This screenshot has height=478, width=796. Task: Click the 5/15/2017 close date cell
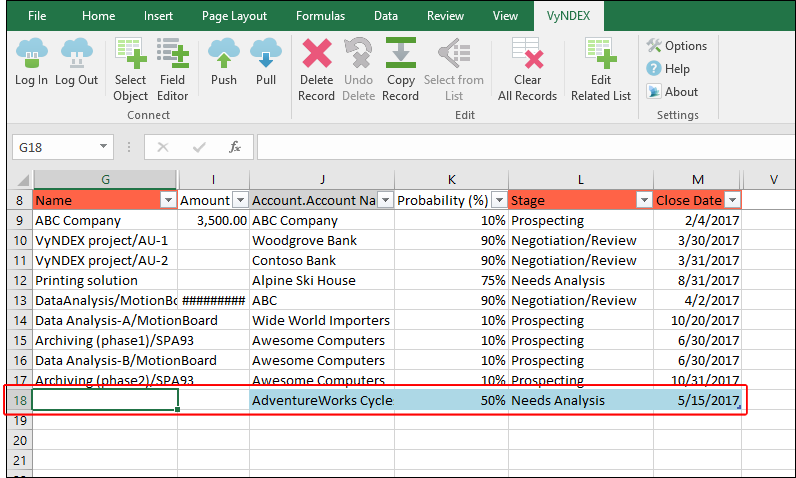(x=698, y=400)
